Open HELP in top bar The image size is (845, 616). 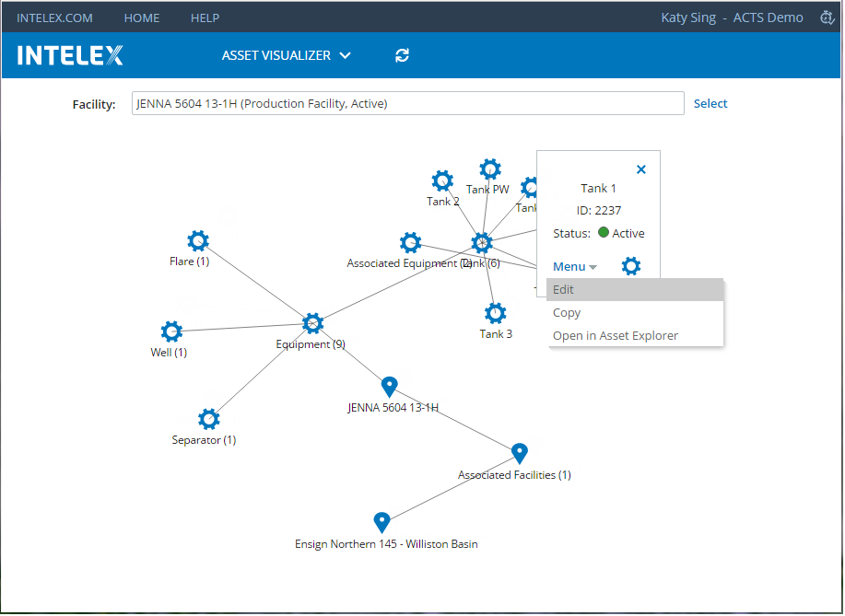205,17
